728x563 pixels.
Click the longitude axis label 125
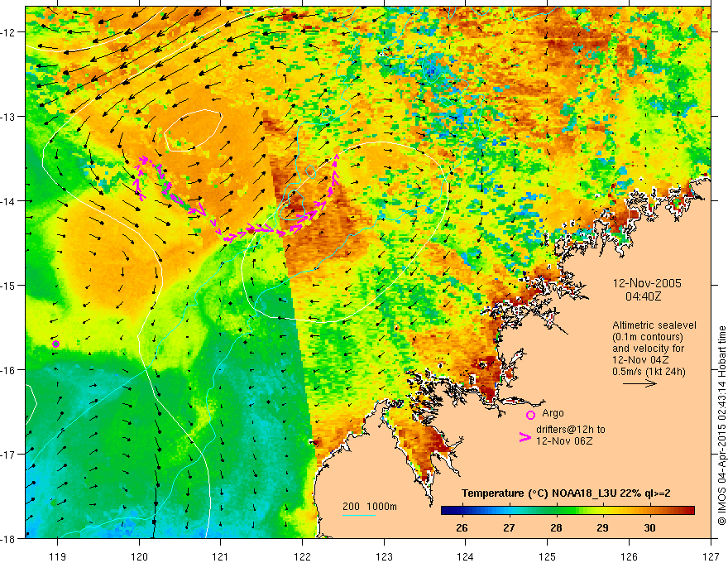point(548,556)
